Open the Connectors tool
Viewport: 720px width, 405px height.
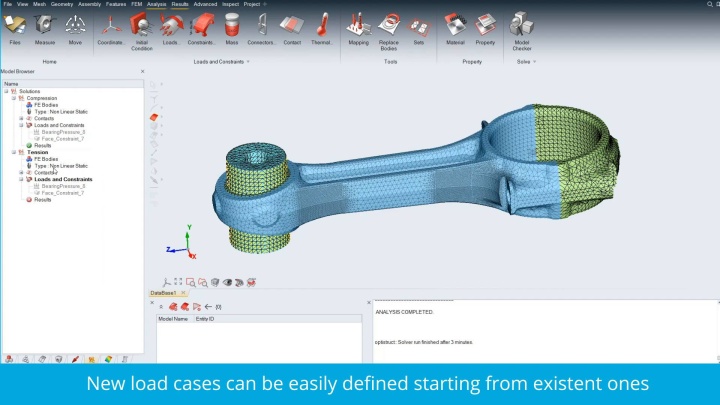[x=261, y=29]
